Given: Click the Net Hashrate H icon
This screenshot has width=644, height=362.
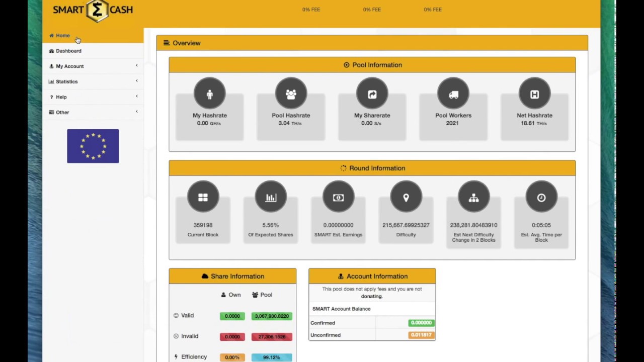Looking at the screenshot, I should point(534,94).
